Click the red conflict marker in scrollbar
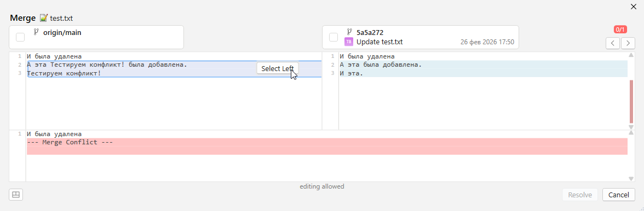 (x=631, y=102)
